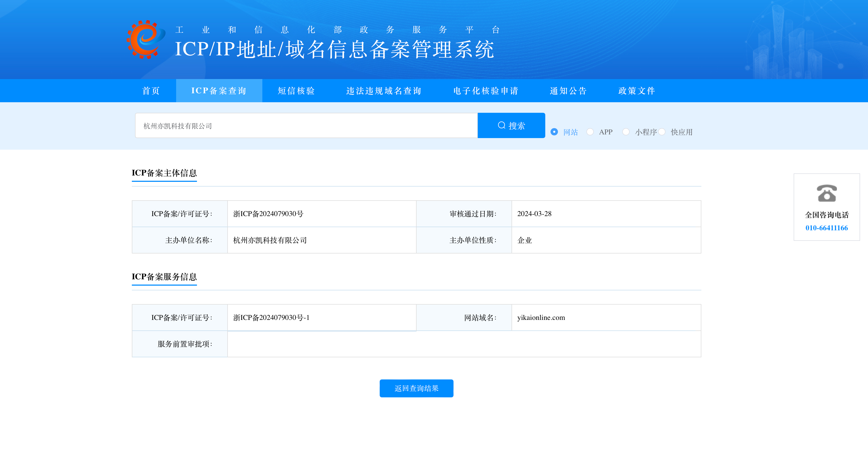This screenshot has width=868, height=449.
Task: Click the gray telephone icon
Action: click(x=826, y=193)
